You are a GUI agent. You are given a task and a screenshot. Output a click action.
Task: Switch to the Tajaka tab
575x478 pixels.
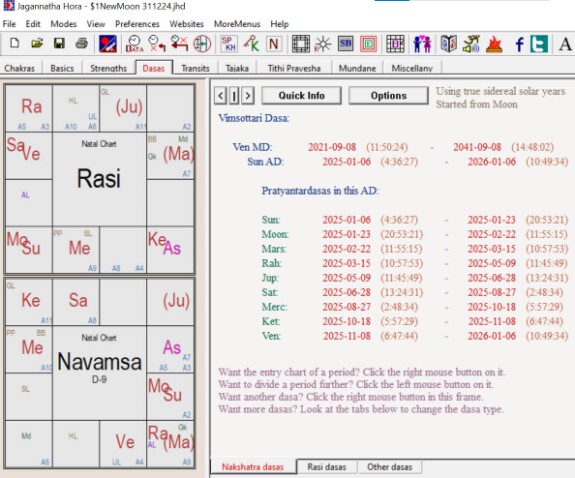[x=237, y=68]
